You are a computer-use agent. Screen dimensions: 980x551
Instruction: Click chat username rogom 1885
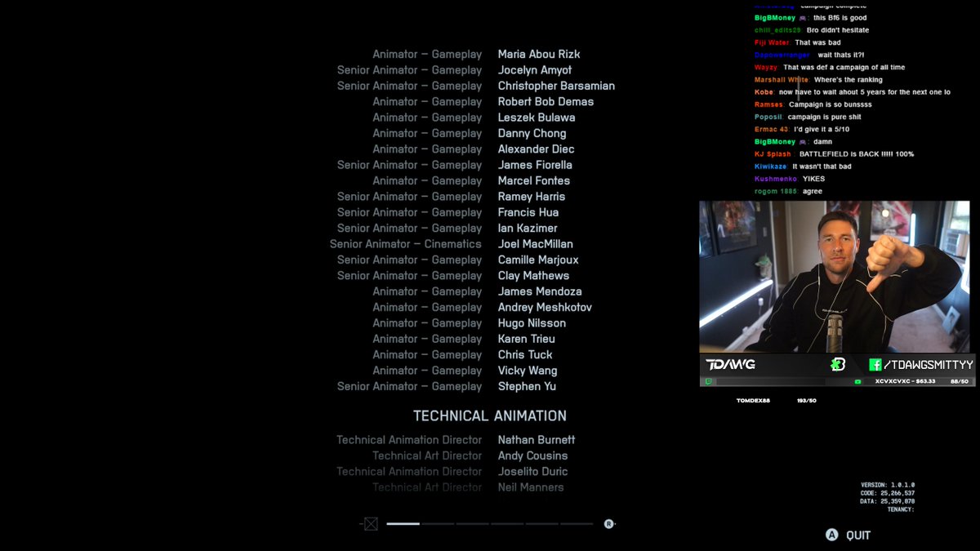point(776,192)
